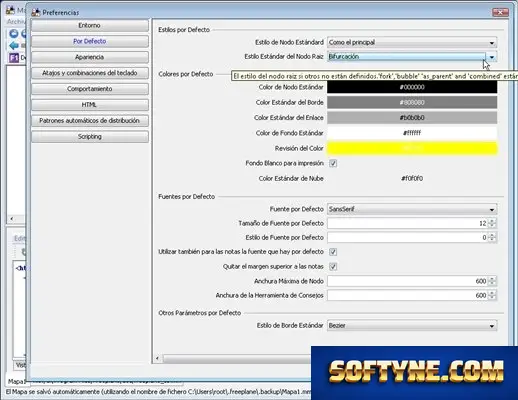Click the round blue navigation icon

14,33
